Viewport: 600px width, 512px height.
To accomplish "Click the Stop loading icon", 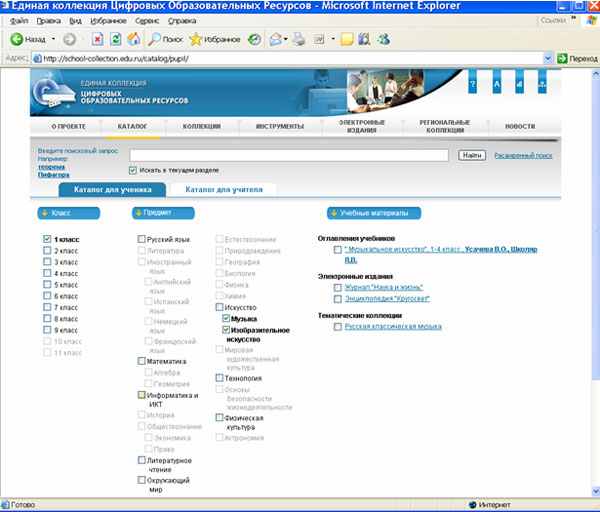I will coord(97,40).
